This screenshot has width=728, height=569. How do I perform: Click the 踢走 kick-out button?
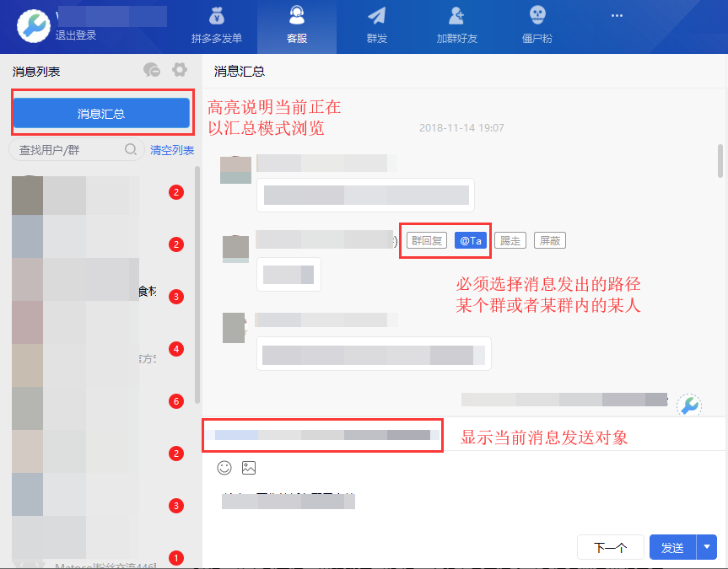[x=510, y=240]
